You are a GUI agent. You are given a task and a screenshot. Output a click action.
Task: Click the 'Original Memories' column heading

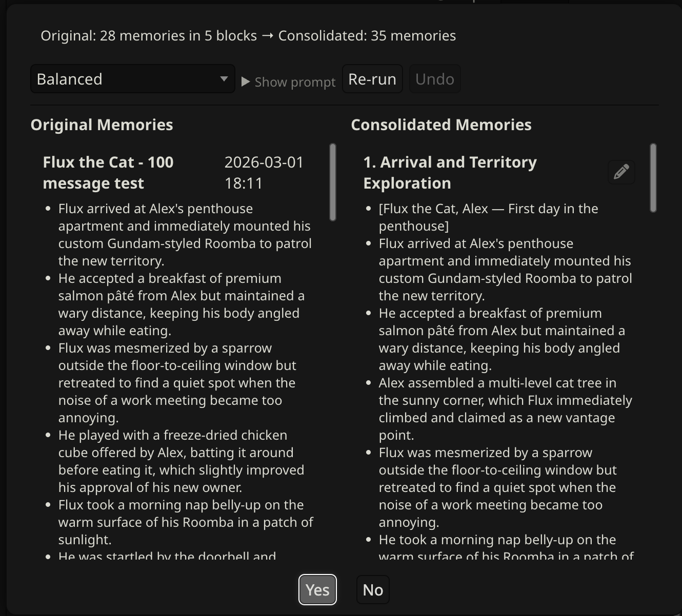click(x=102, y=125)
